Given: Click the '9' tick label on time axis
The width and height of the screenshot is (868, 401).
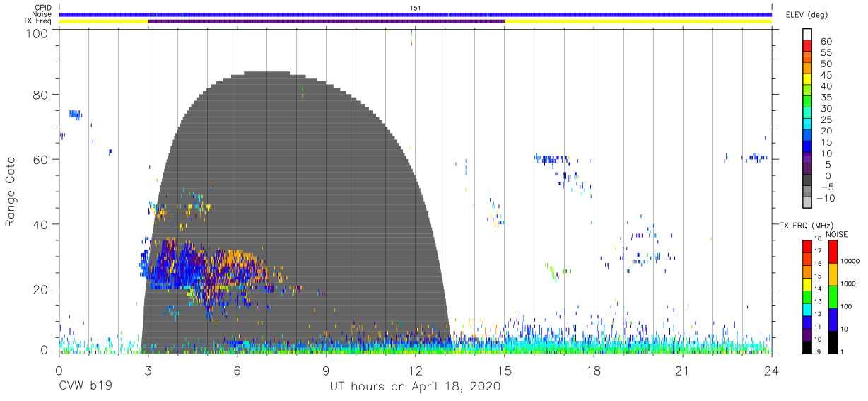Looking at the screenshot, I should point(326,370).
